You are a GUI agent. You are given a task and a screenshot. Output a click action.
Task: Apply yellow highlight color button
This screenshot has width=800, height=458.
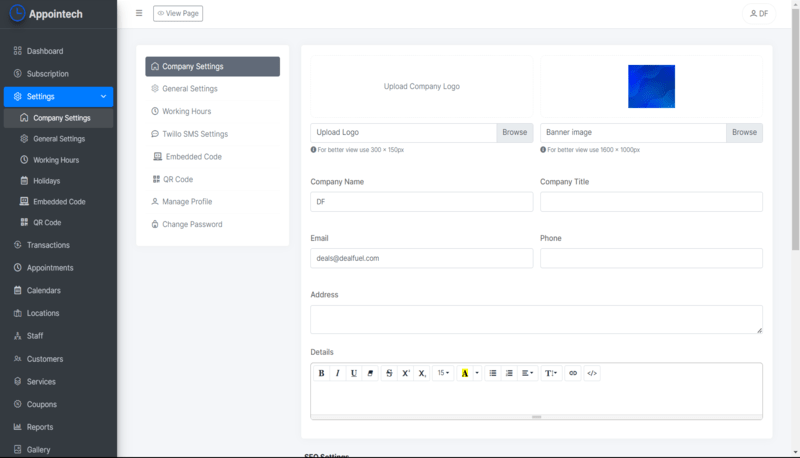465,373
